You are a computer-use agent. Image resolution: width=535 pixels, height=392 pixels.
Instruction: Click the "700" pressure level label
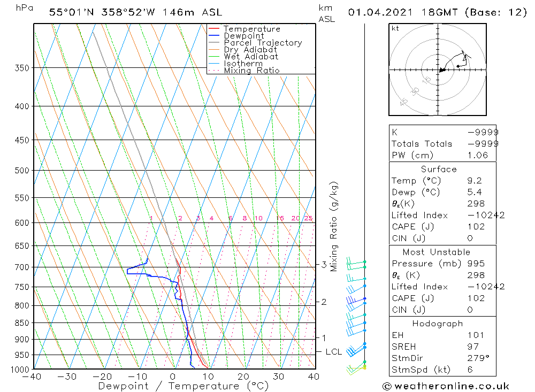click(x=22, y=267)
